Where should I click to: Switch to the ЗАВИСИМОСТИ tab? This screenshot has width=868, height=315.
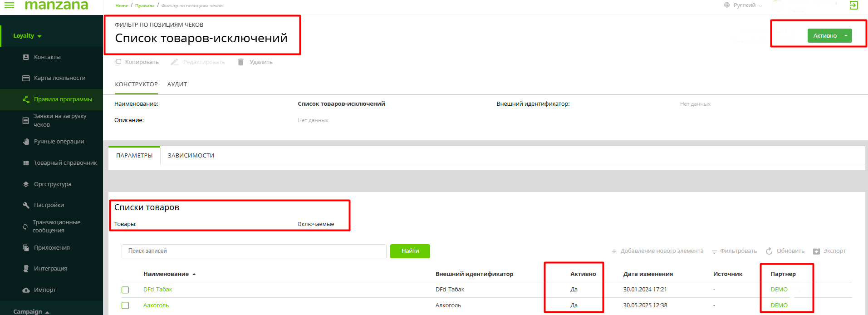click(x=191, y=156)
